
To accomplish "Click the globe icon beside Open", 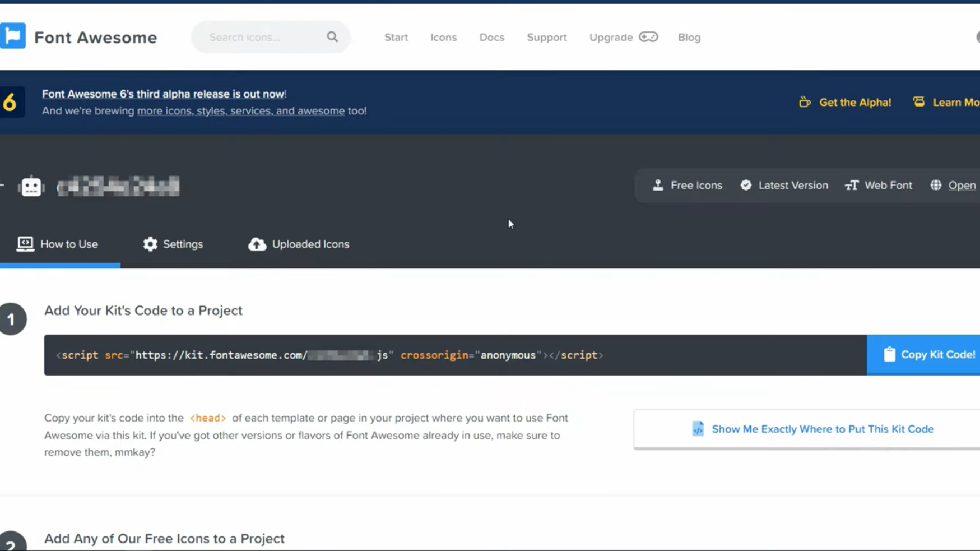I will tap(936, 185).
